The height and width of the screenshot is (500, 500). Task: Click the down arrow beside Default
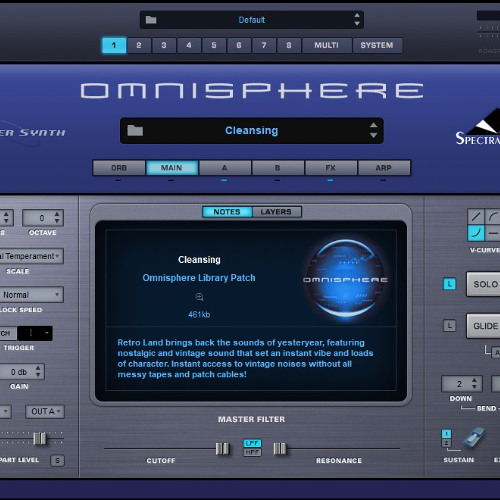357,24
